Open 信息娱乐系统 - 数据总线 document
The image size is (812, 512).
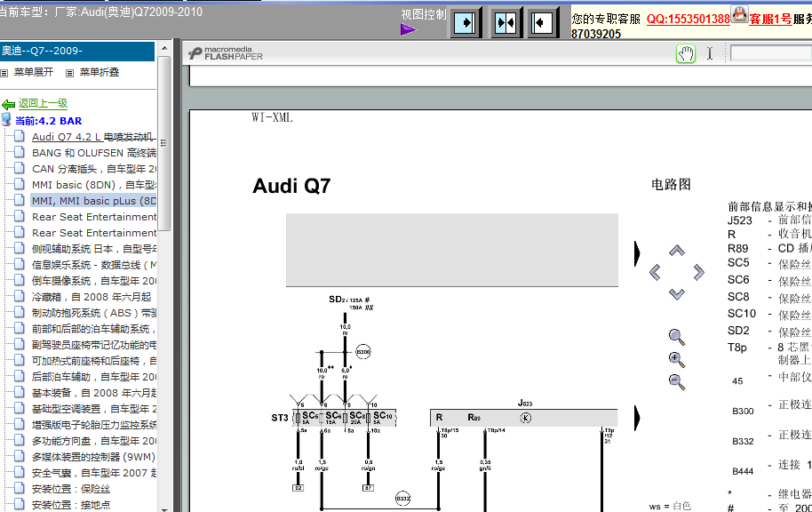[x=94, y=265]
